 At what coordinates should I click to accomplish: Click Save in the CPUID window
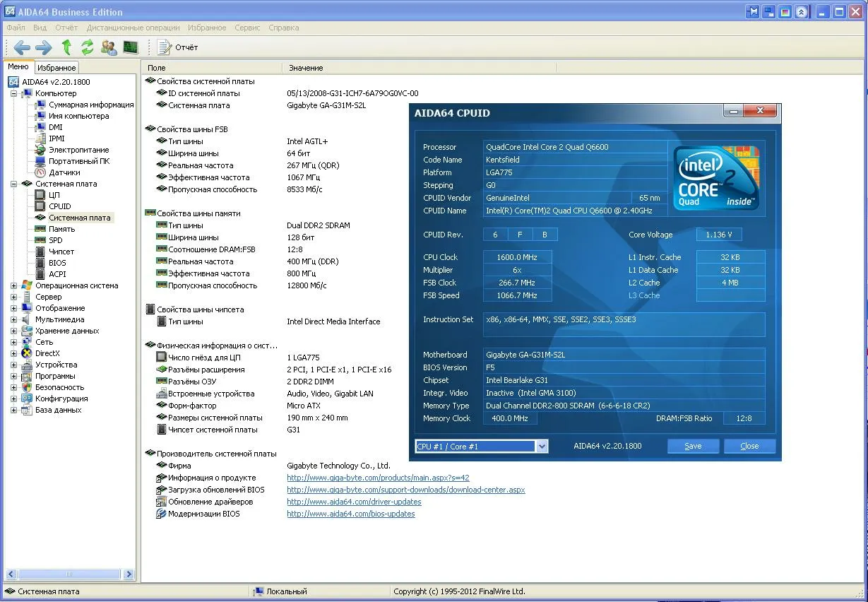tap(693, 446)
